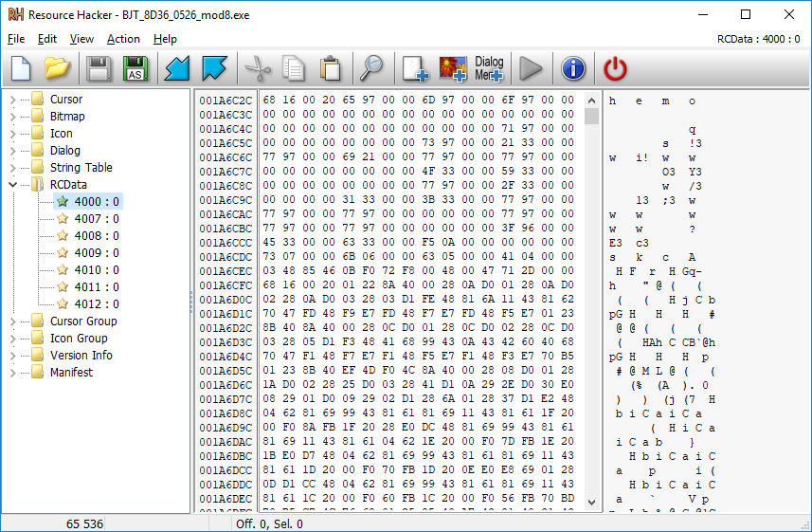812x532 pixels.
Task: Open the Dialog Menu editor button
Action: pyautogui.click(x=489, y=68)
